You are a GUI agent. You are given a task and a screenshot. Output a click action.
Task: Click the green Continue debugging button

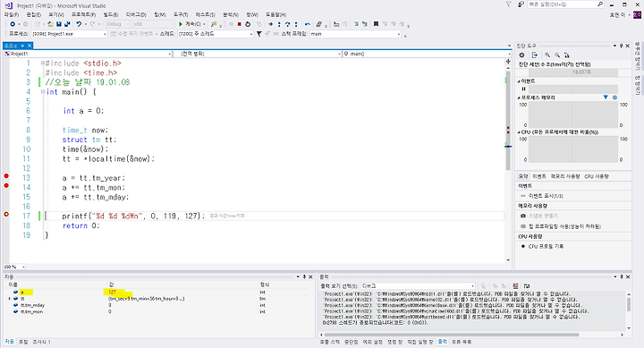[191, 24]
